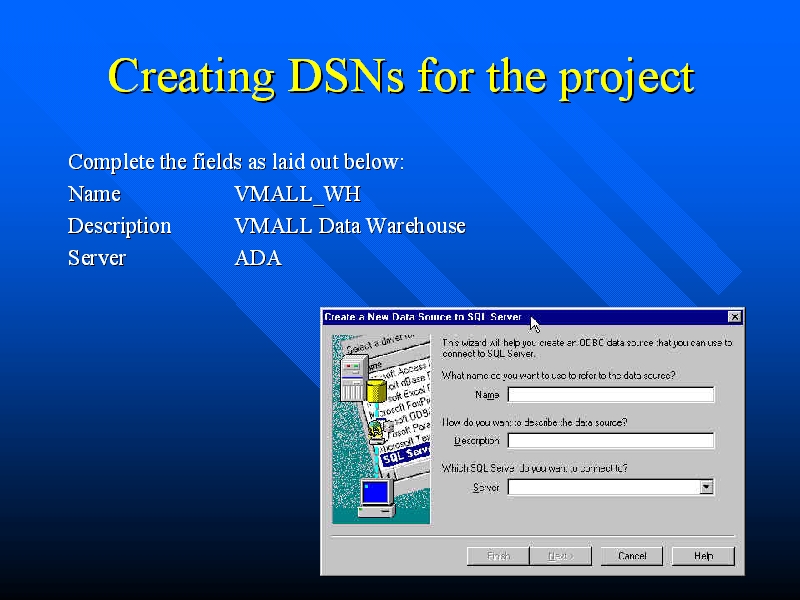800x600 pixels.
Task: Click the greyed-out Finish button
Action: click(498, 556)
